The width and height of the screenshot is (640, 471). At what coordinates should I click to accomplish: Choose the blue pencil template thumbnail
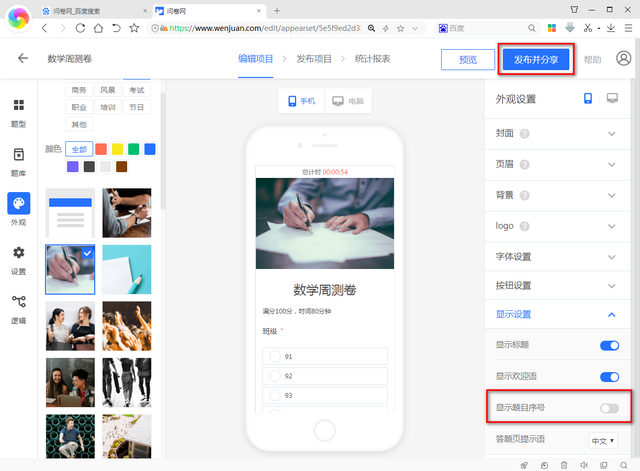tap(127, 269)
